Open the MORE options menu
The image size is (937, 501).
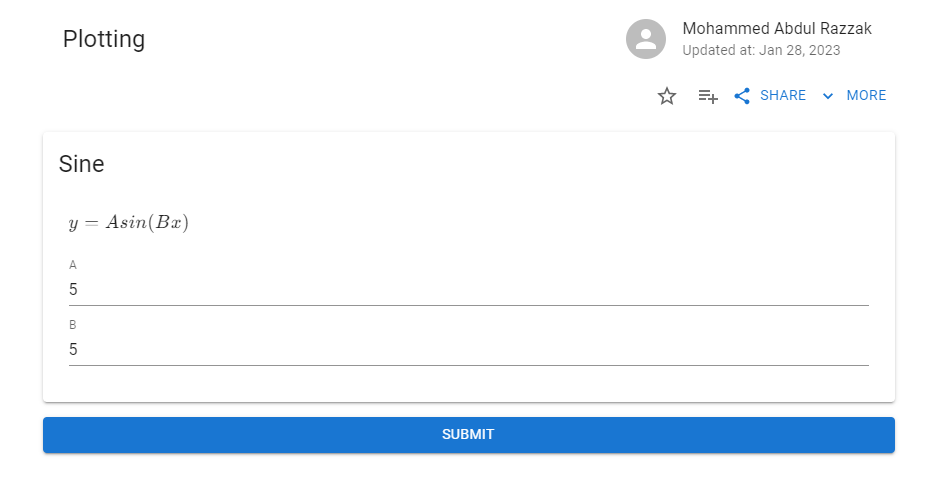click(866, 96)
